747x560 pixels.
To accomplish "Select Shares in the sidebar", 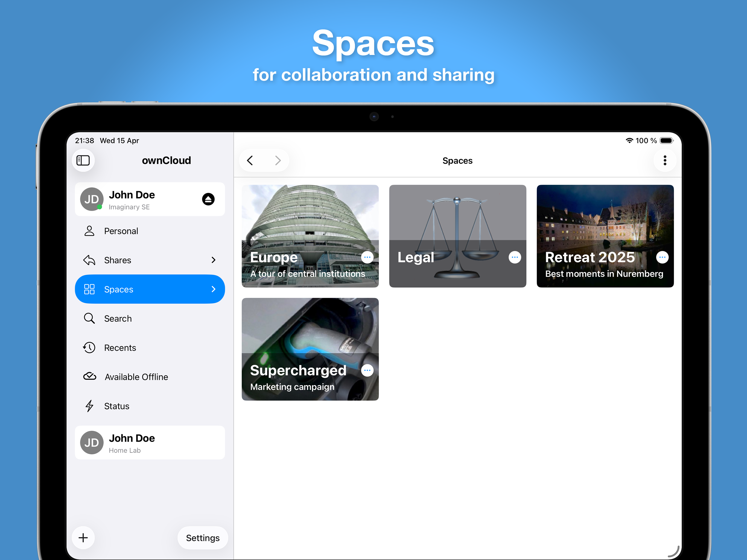I will click(x=150, y=260).
